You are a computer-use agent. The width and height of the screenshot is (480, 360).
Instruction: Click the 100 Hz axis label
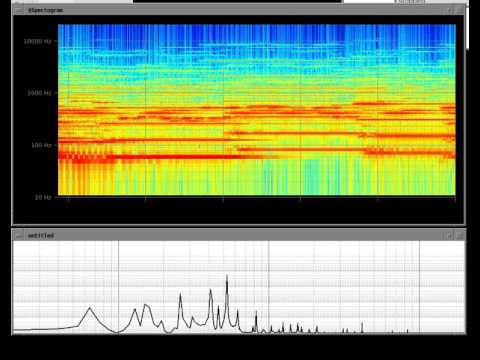[x=41, y=145]
